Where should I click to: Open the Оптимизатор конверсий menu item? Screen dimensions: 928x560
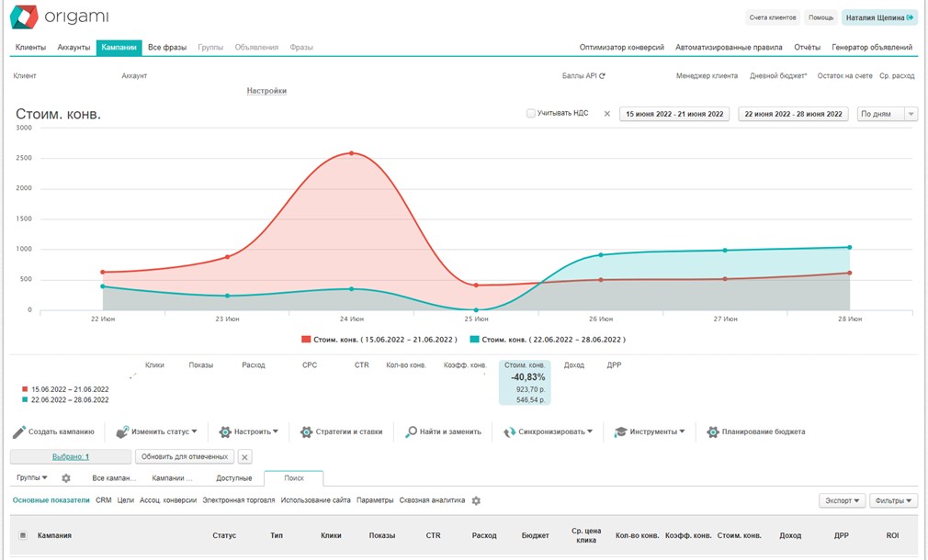click(621, 47)
